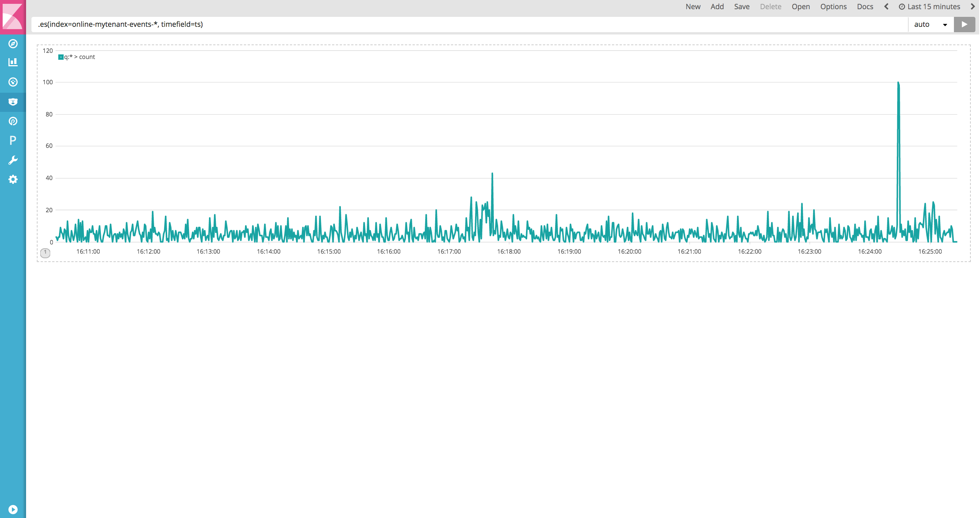The image size is (980, 518).
Task: Open the Last 15 minutes time picker
Action: pyautogui.click(x=929, y=7)
